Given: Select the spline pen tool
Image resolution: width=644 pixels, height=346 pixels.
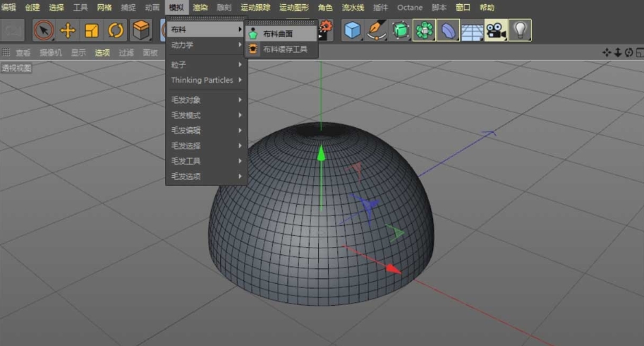Looking at the screenshot, I should (x=377, y=30).
